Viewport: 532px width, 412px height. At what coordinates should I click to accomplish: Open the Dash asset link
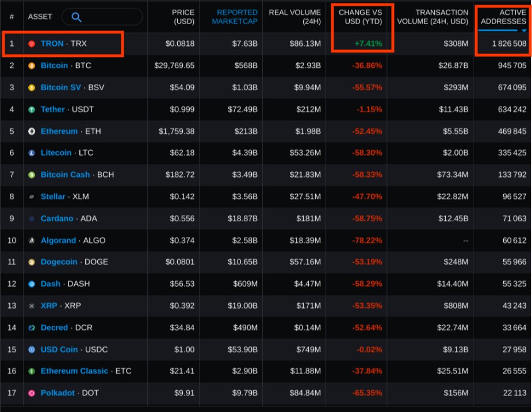51,284
